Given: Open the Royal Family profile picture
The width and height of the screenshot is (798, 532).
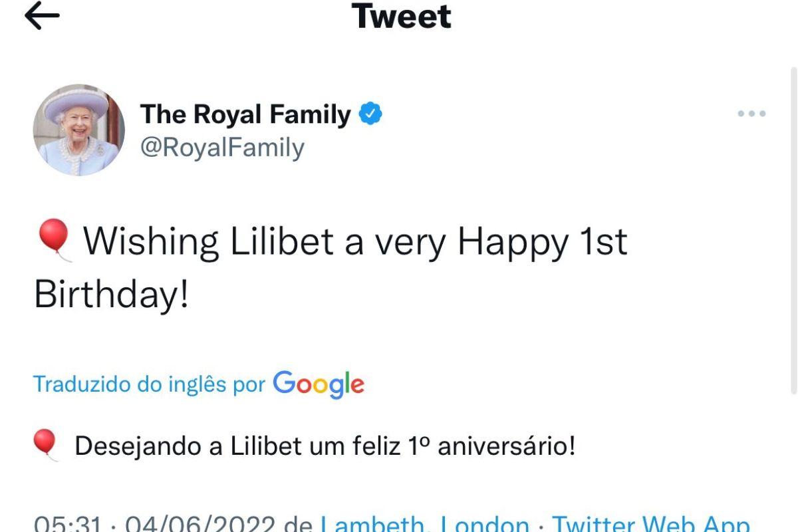Looking at the screenshot, I should click(79, 130).
